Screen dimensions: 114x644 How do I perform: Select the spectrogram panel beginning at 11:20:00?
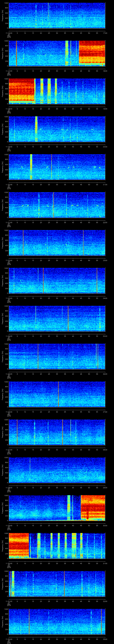[x=57, y=167]
